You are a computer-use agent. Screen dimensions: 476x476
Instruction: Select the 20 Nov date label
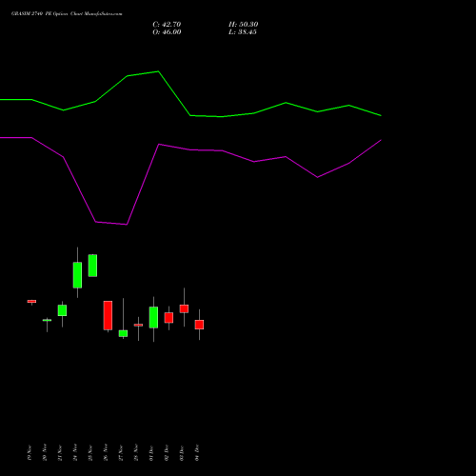tap(45, 452)
